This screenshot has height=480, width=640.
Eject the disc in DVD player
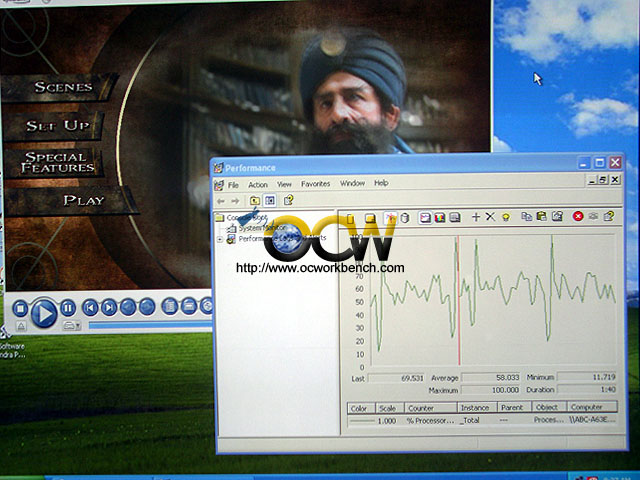21,326
